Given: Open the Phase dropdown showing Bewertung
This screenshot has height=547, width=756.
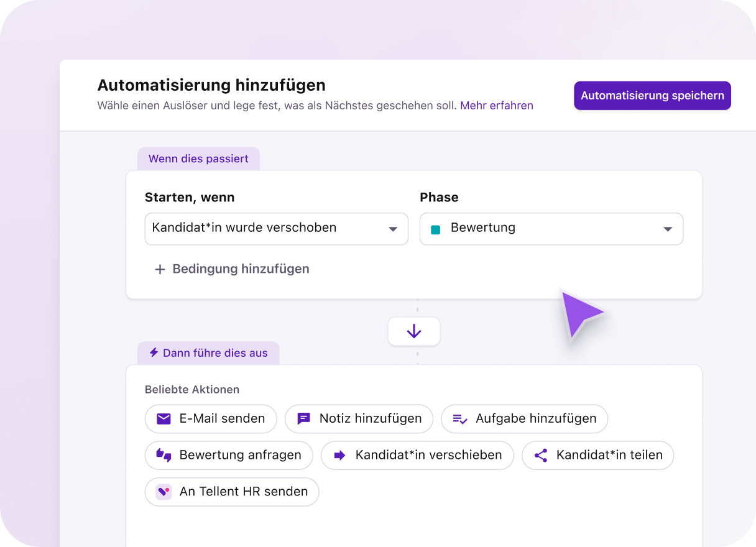Looking at the screenshot, I should (x=551, y=229).
